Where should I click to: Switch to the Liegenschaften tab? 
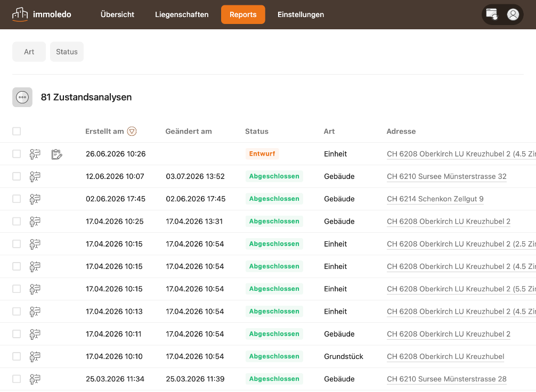coord(182,14)
